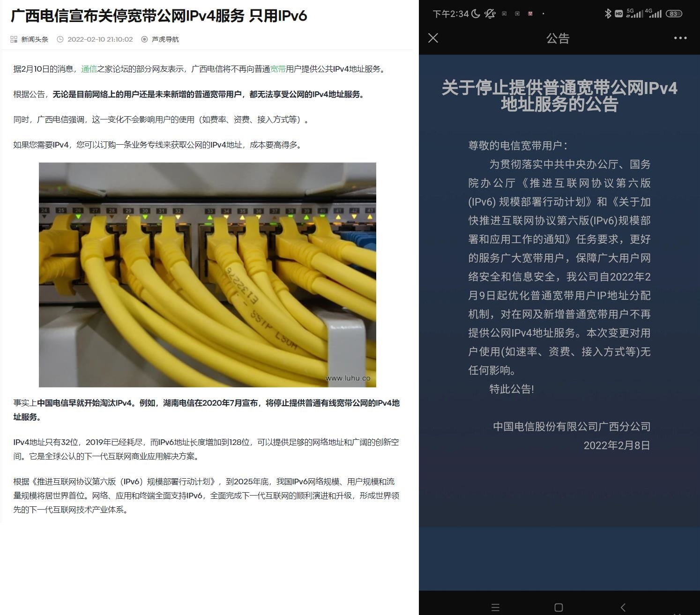Image resolution: width=700 pixels, height=615 pixels.
Task: Click the 5G signal strength icon
Action: 634,13
